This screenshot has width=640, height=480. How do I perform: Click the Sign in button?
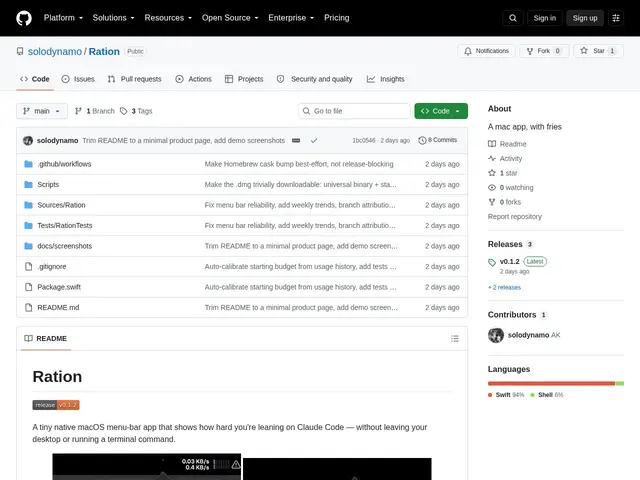(544, 18)
